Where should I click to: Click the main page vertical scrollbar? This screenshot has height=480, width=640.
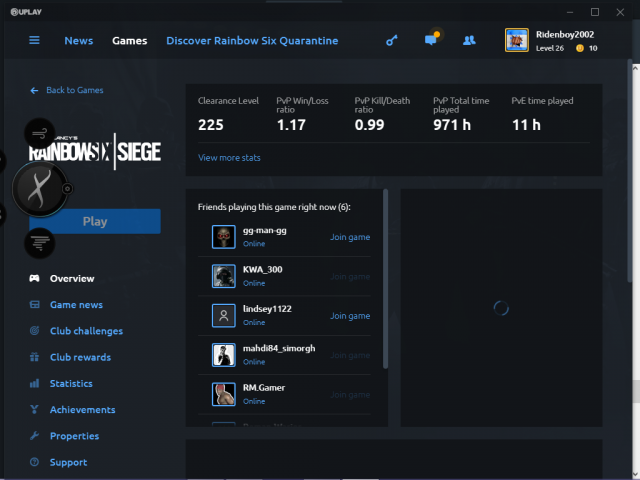pyautogui.click(x=630, y=171)
